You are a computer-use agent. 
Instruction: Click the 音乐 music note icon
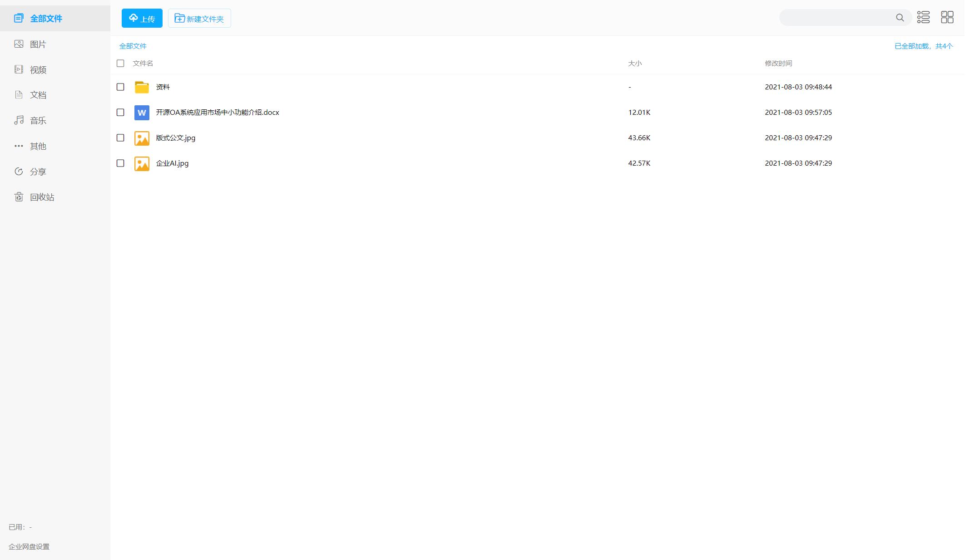tap(19, 120)
